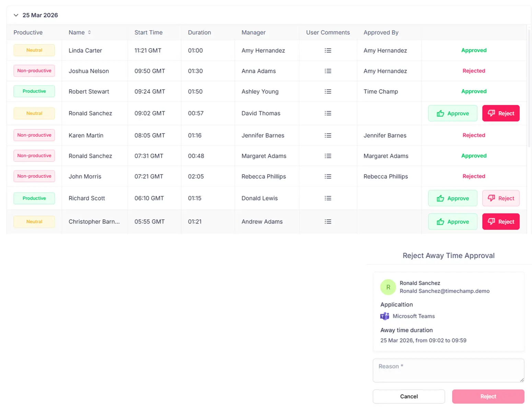Viewport: 532px width, 412px height.
Task: Click Ronald Sanchez's avatar in the modal
Action: (x=388, y=287)
